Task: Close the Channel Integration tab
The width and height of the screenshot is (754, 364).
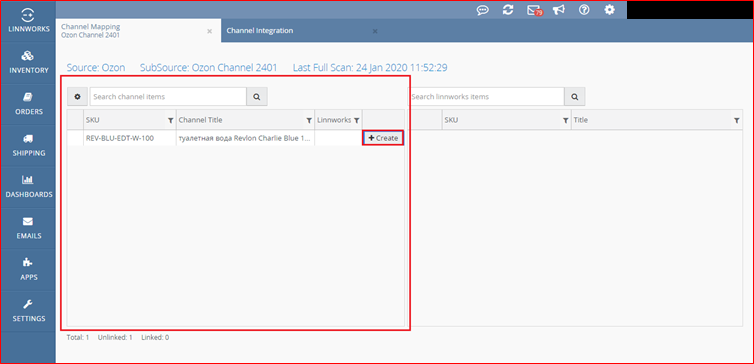Action: click(375, 31)
